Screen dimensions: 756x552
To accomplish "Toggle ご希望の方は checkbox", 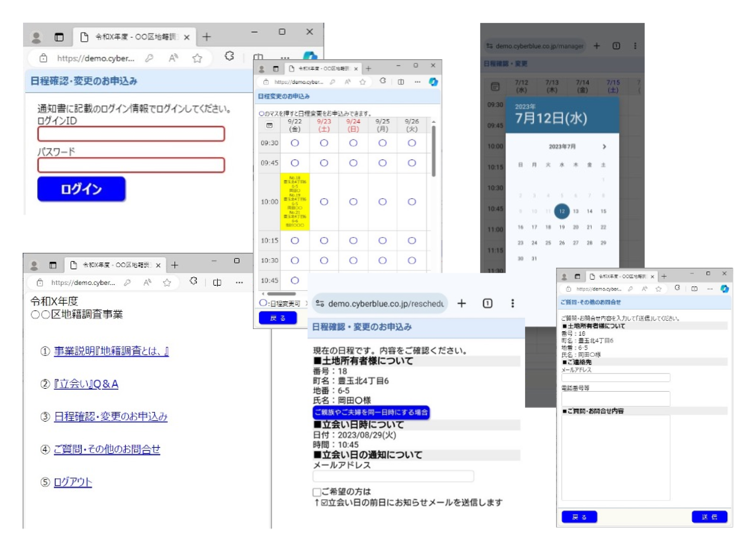I will click(317, 492).
